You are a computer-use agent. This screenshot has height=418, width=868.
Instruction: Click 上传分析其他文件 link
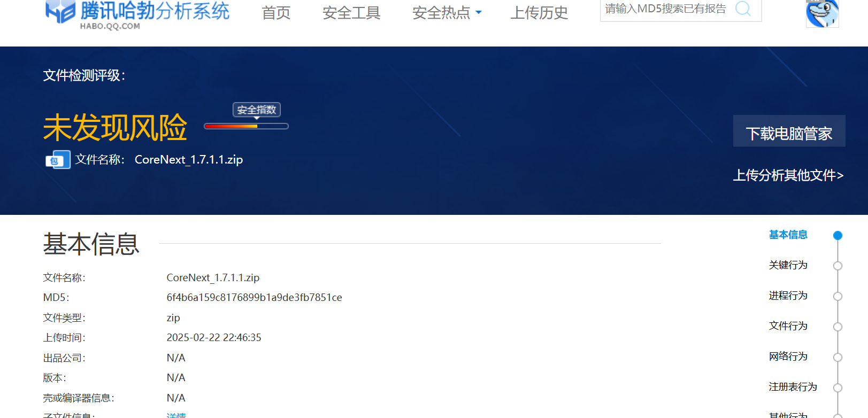coord(788,175)
